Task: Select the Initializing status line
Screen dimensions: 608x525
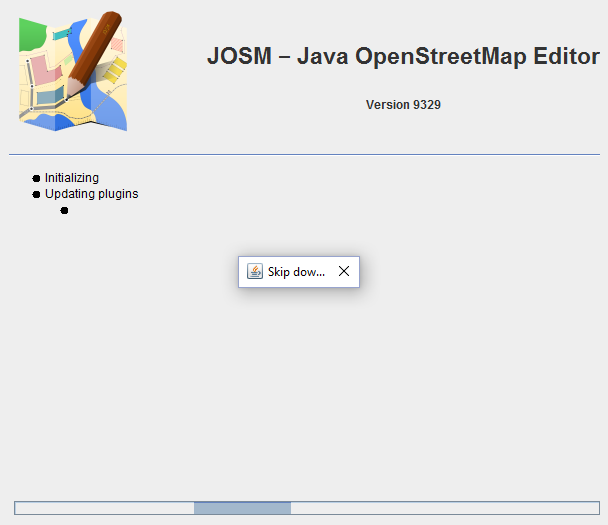Action: click(x=72, y=178)
